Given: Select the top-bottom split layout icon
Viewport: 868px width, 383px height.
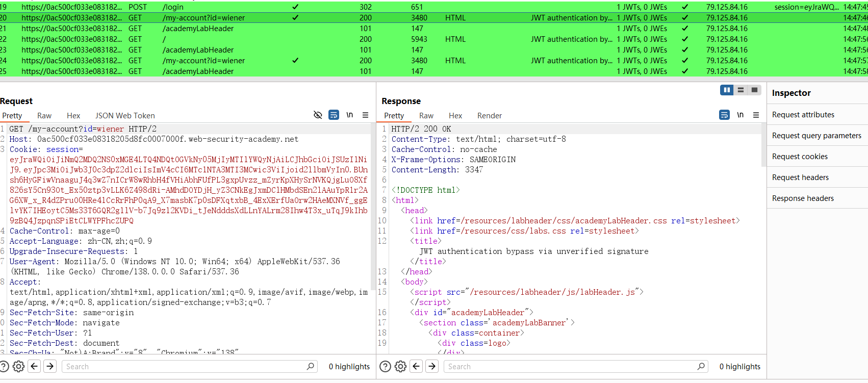Looking at the screenshot, I should 741,90.
